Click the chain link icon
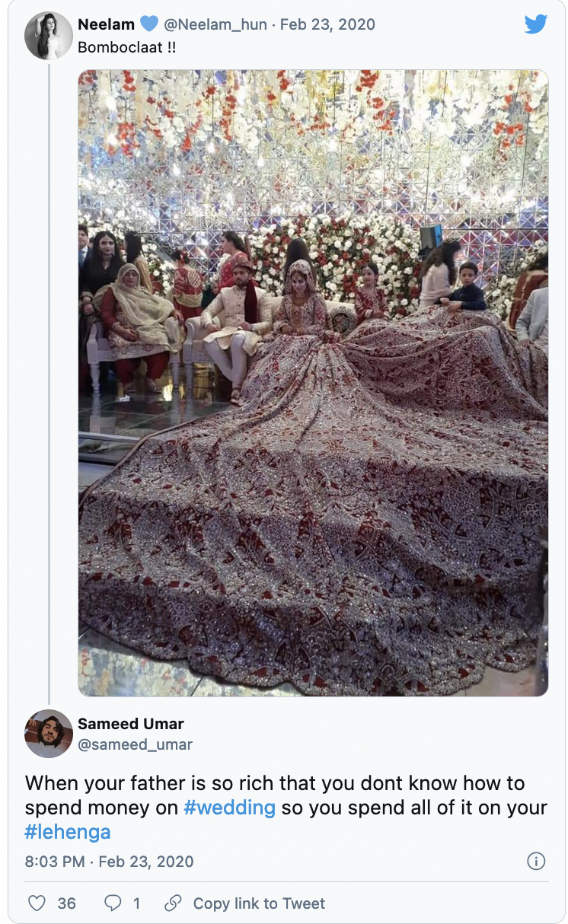 174,903
